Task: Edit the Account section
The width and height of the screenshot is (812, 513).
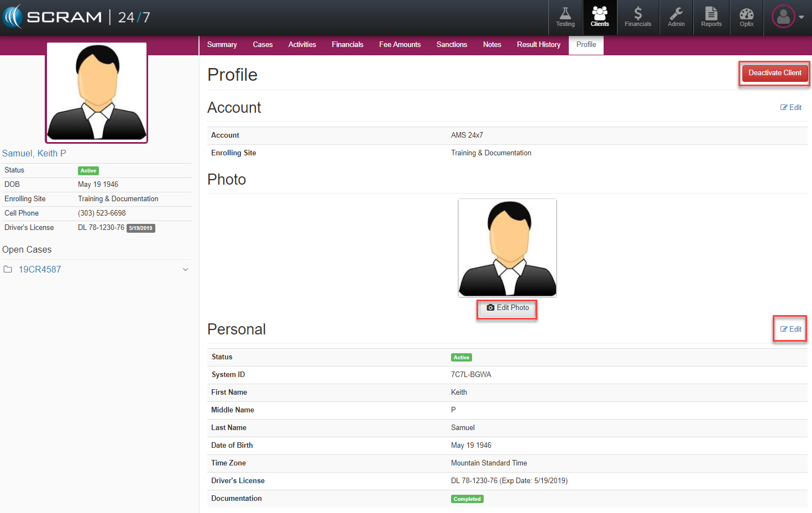Action: 790,108
